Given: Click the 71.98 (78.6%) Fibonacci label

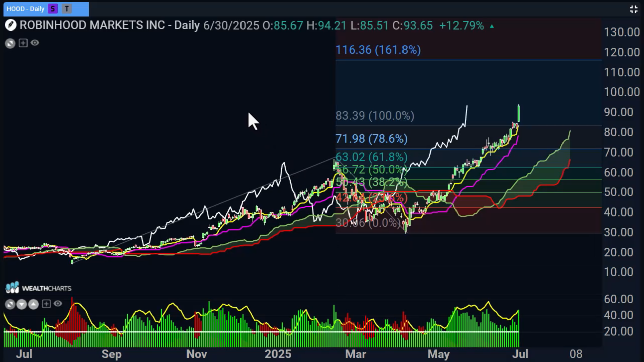Looking at the screenshot, I should (x=371, y=139).
